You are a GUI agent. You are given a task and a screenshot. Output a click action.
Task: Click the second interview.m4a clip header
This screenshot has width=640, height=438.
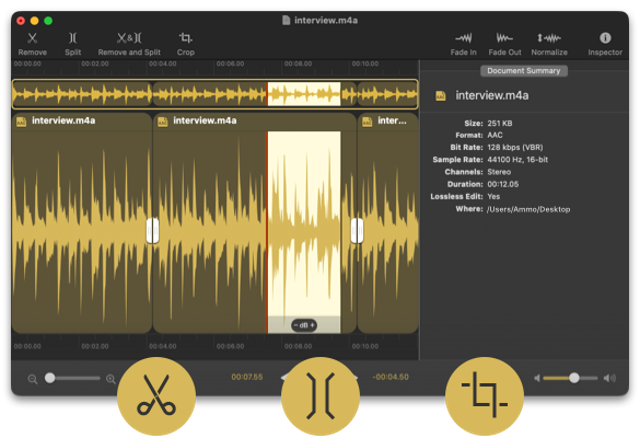pyautogui.click(x=255, y=121)
